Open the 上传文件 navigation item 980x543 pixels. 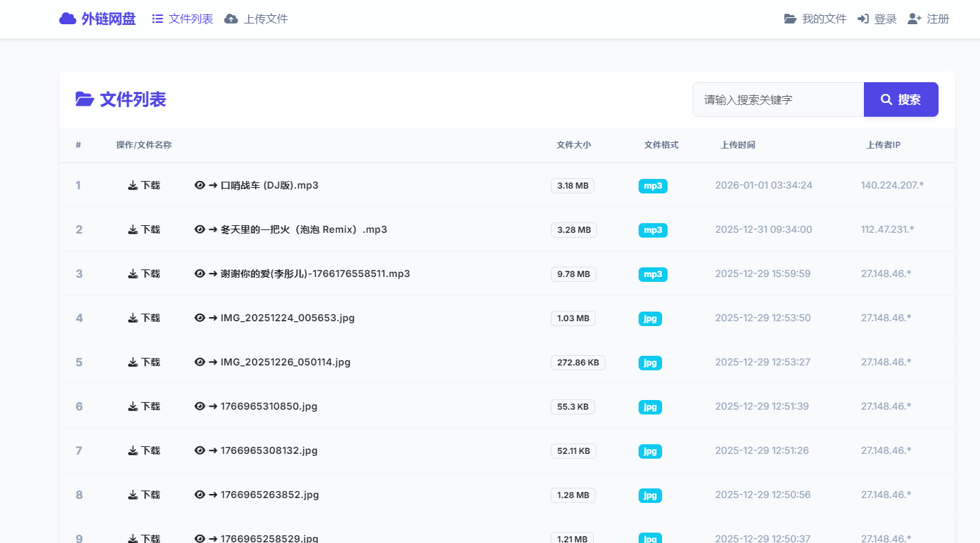[265, 19]
